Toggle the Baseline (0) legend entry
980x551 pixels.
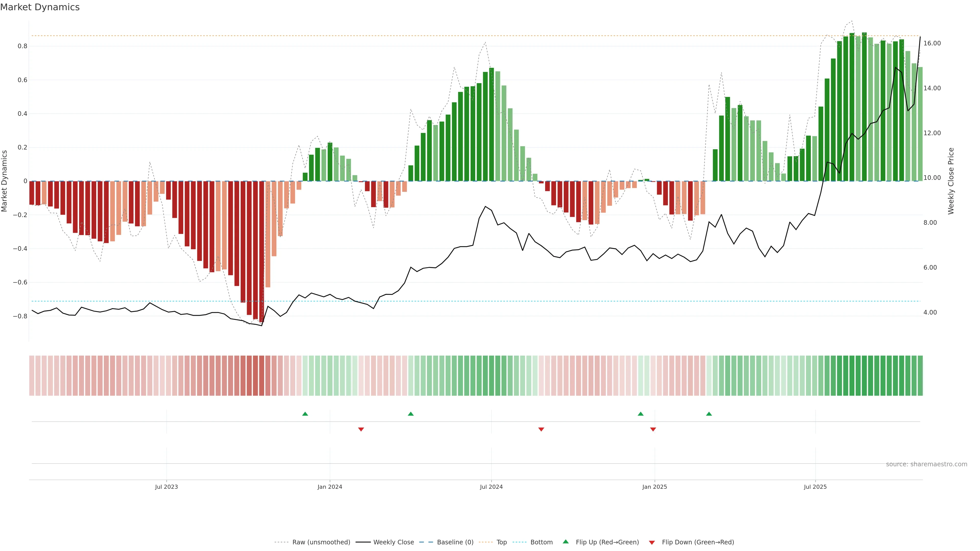(455, 542)
